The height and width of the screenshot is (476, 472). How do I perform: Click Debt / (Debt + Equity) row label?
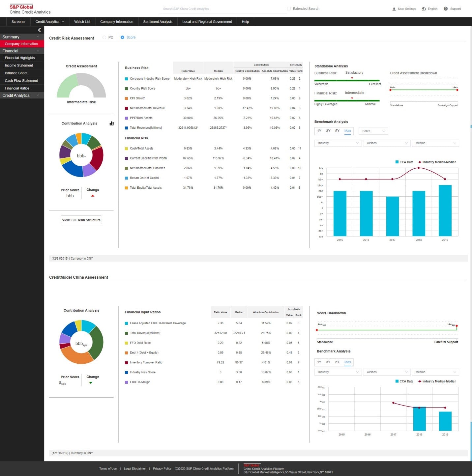(x=144, y=352)
